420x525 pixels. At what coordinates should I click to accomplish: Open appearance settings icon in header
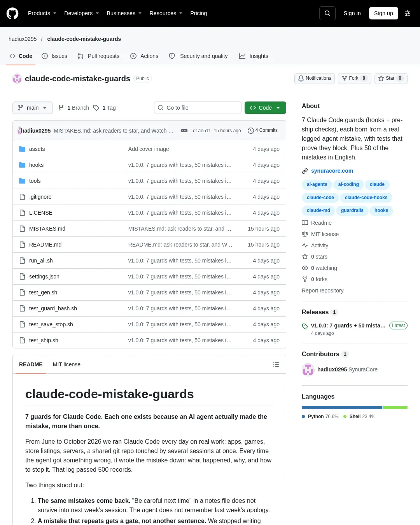point(408,13)
